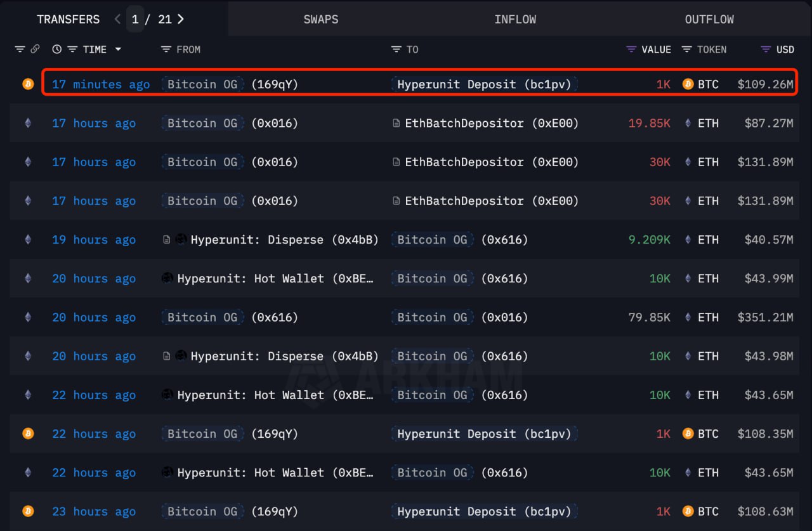Open the '17 minutes ago' transaction link
This screenshot has width=812, height=531.
[x=101, y=84]
